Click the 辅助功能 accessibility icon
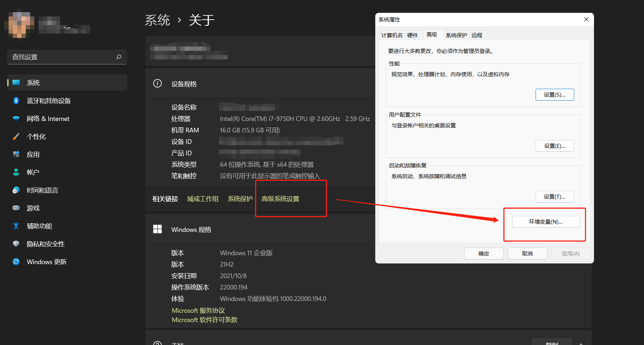Screen dimensions: 644x345 [16, 226]
